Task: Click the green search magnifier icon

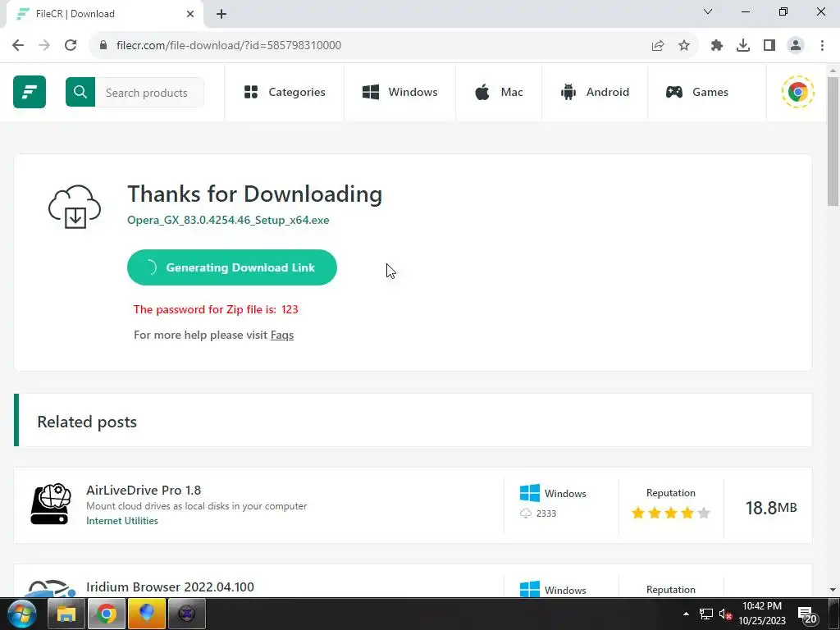Action: [x=80, y=92]
